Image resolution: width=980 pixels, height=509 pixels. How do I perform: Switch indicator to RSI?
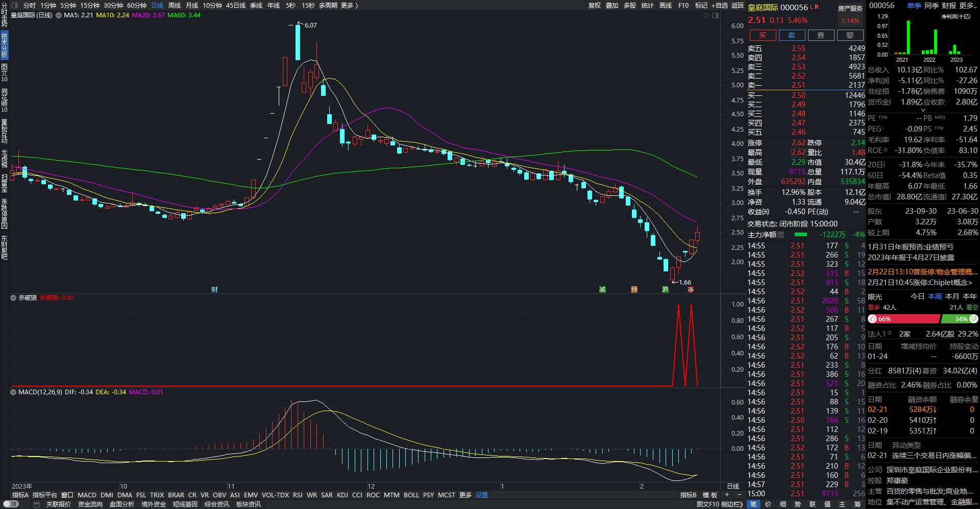click(298, 495)
